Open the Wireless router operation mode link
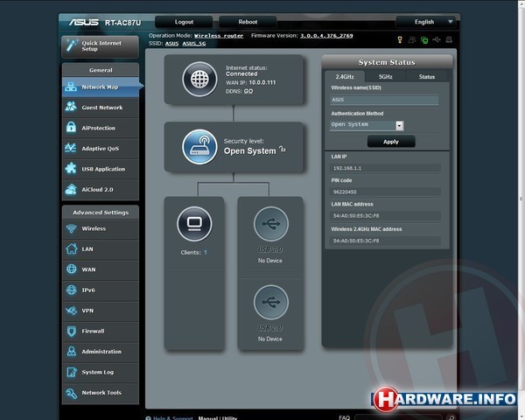525x420 pixels. pos(219,36)
